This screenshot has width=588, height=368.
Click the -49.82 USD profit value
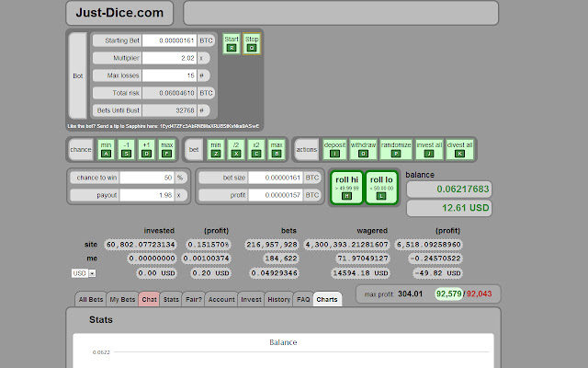(437, 273)
